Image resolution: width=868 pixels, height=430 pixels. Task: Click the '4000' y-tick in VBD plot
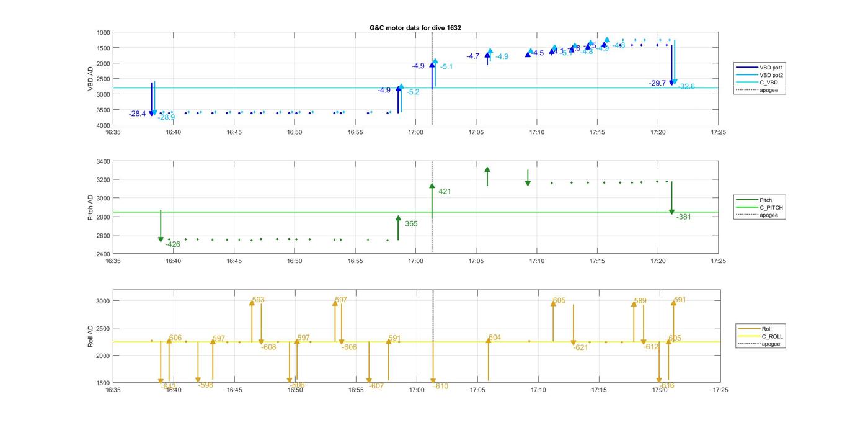click(103, 125)
